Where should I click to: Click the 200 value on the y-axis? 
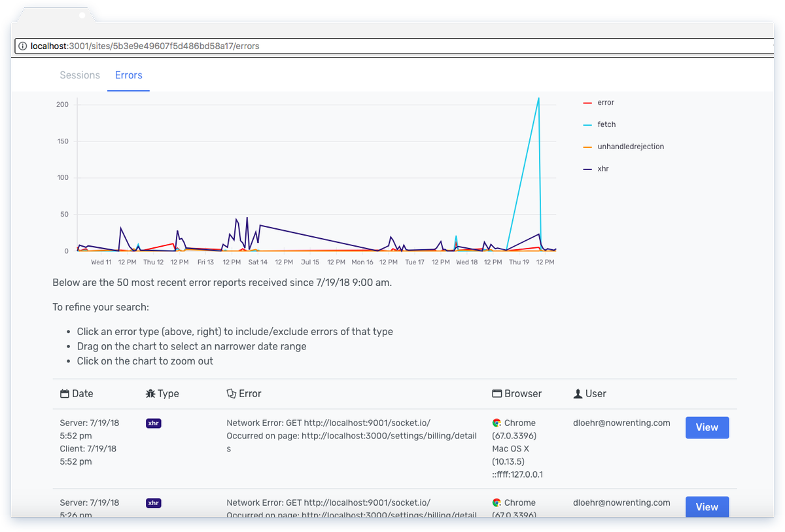click(x=63, y=105)
